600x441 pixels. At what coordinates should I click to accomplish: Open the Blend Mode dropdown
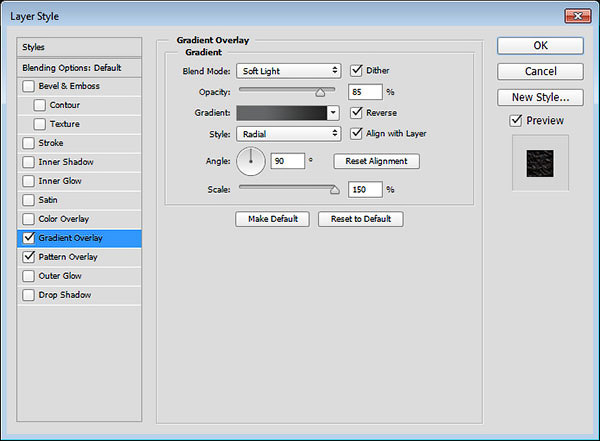click(289, 71)
